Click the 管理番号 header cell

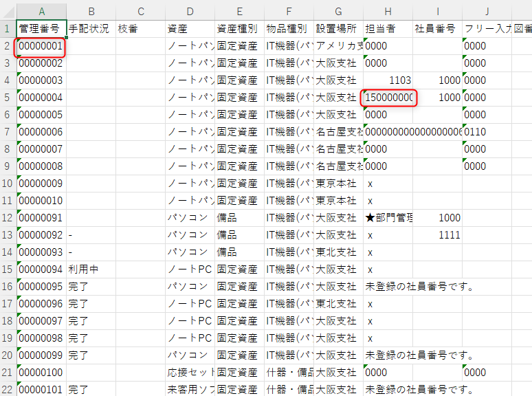point(41,29)
